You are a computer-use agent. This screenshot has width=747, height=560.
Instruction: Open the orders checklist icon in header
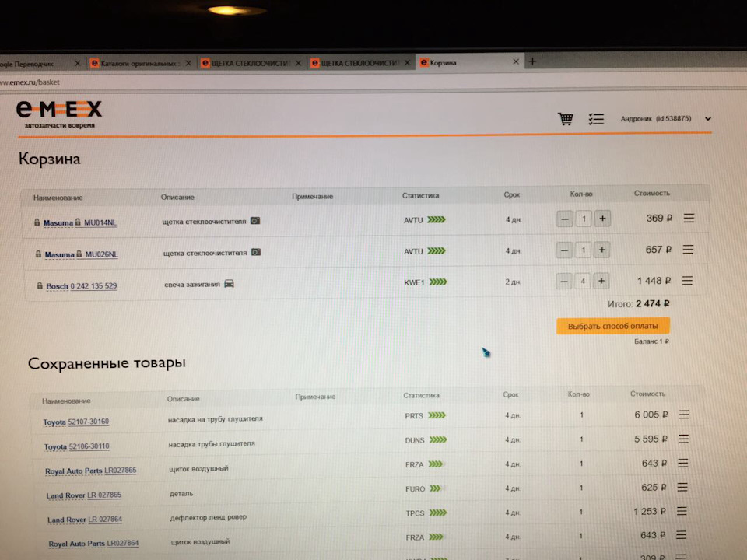pos(596,118)
